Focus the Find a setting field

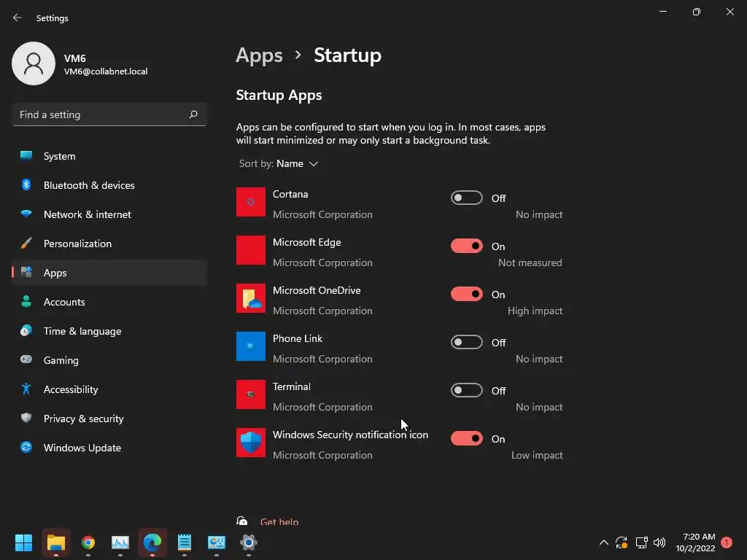(109, 114)
